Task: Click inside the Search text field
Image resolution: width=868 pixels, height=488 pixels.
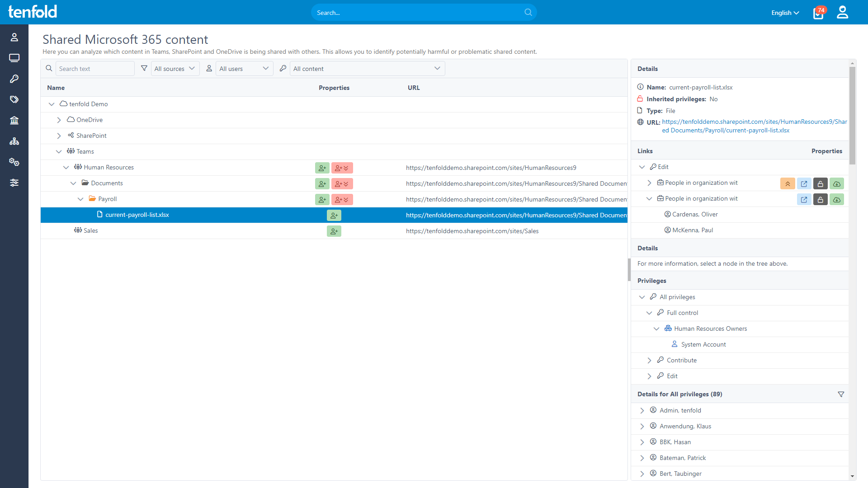Action: pos(95,68)
